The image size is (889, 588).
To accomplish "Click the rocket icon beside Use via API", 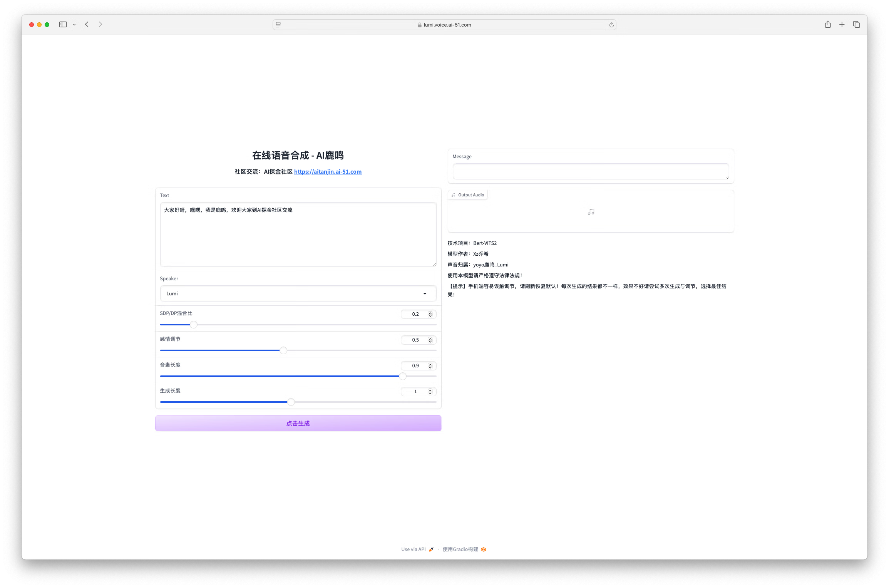I will [x=431, y=549].
